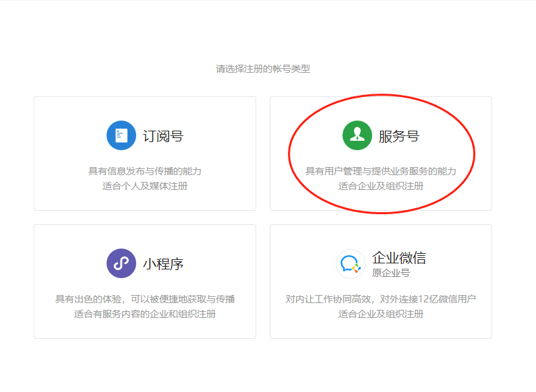Click the 请选择注册的帐号类型 heading
The image size is (536, 392).
coord(263,69)
